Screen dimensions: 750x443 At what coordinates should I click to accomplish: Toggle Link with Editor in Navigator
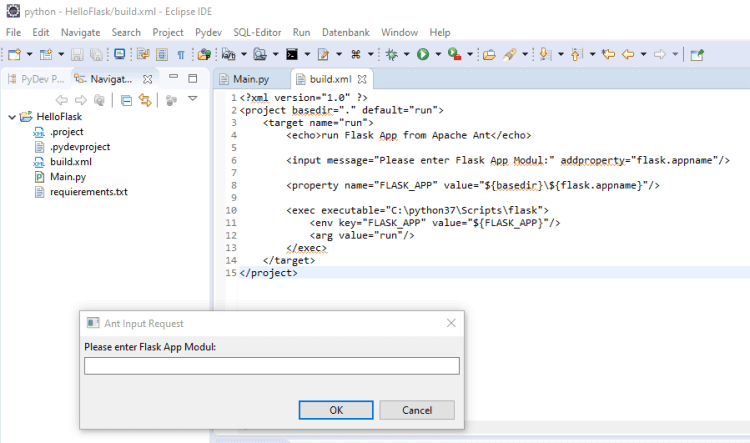(x=145, y=99)
